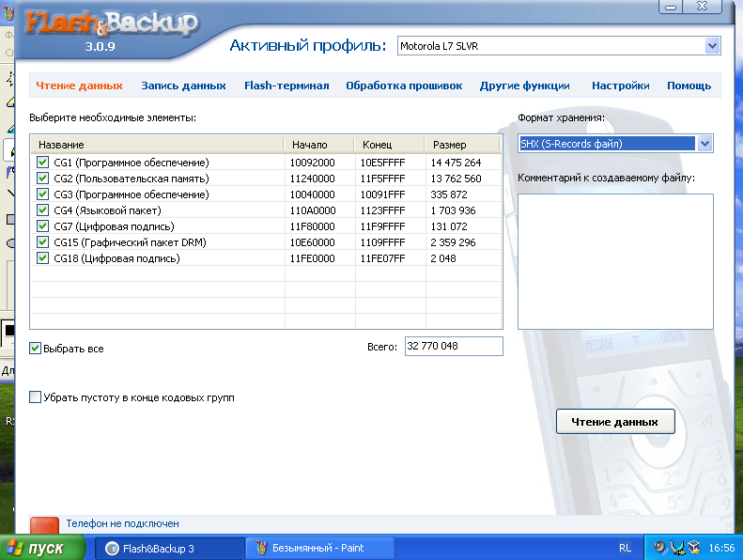
Task: Click the Телефон не подключен status text
Action: click(x=122, y=523)
